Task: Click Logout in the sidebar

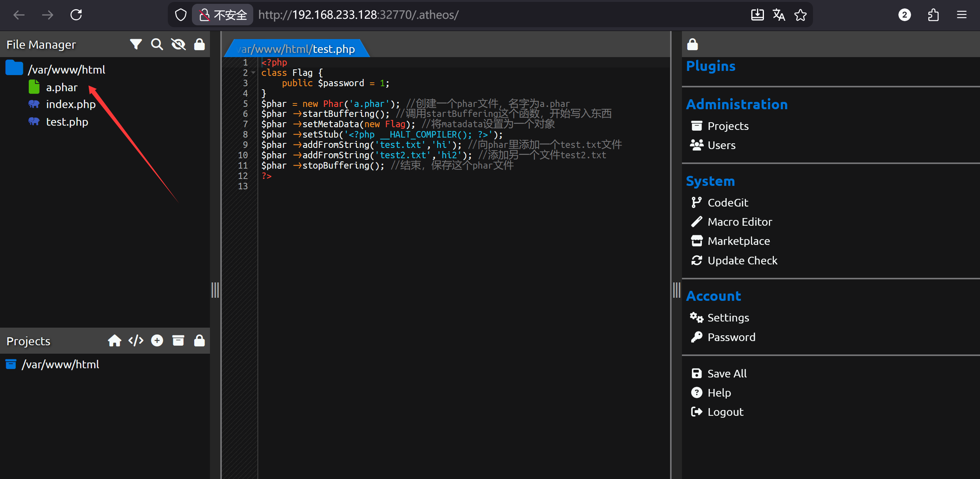Action: click(725, 412)
